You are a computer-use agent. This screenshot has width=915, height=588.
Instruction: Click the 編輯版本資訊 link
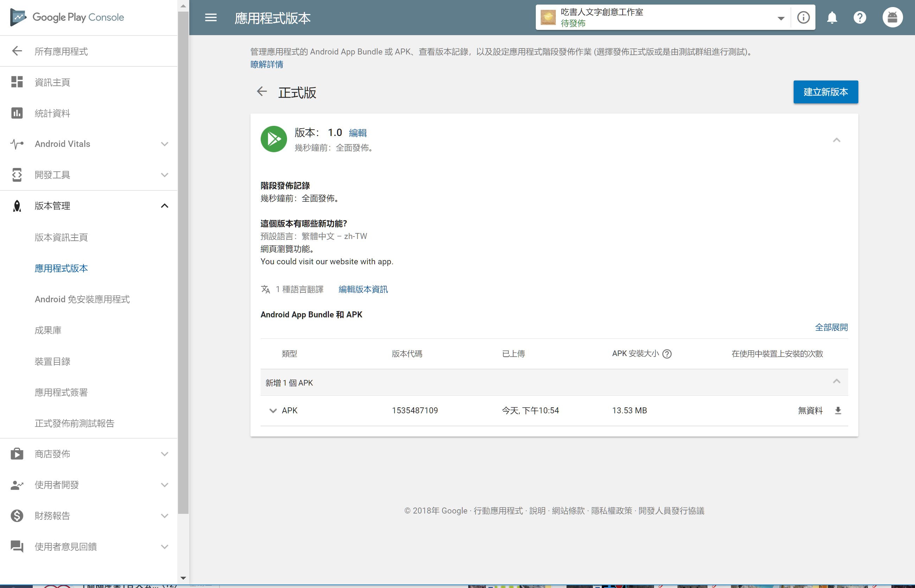tap(363, 289)
